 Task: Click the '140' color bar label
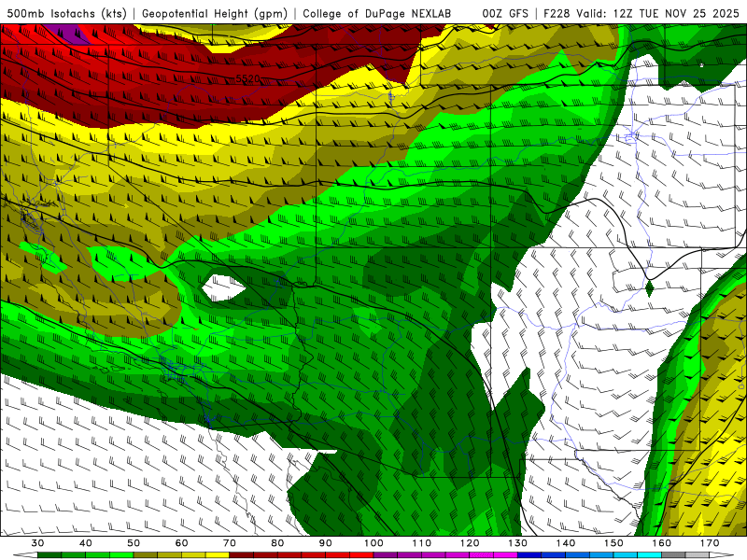(x=566, y=543)
